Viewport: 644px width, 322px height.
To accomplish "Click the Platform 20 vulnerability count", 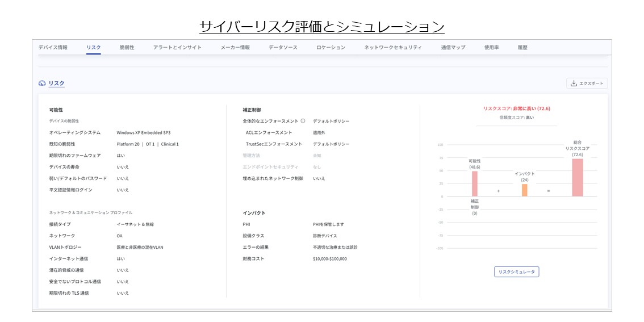I will point(128,144).
